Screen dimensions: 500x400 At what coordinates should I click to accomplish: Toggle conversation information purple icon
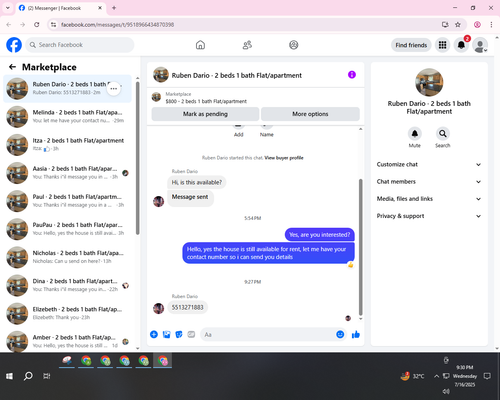[352, 75]
